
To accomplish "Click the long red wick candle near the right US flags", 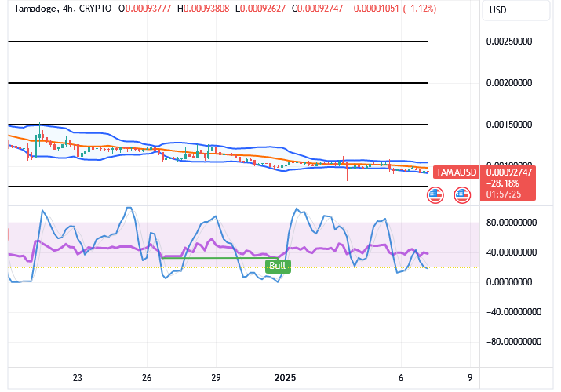I will 347,171.
